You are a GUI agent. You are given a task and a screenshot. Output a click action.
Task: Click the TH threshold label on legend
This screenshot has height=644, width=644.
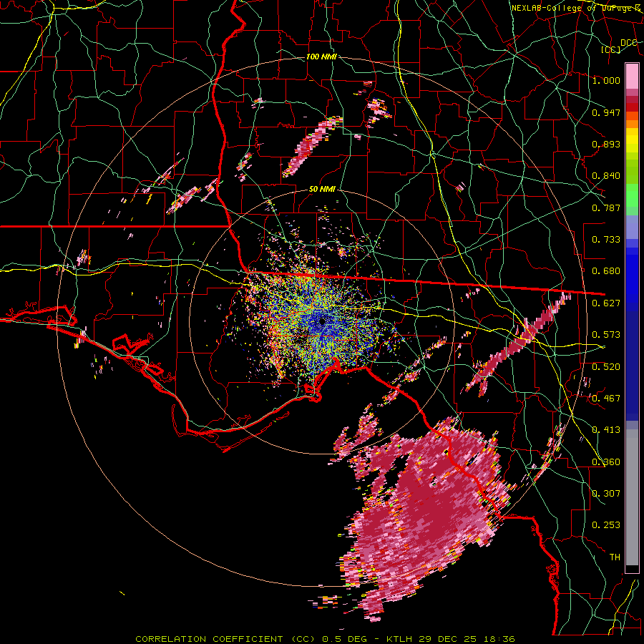pos(615,557)
